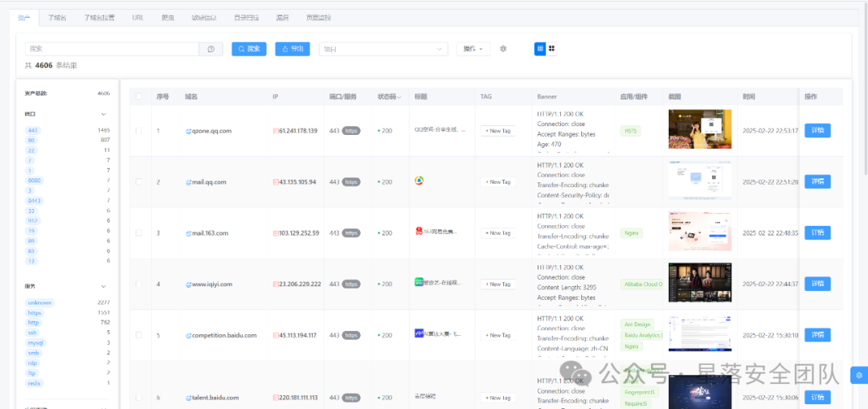Click the domain icon beside talent.baidu.com
The width and height of the screenshot is (868, 409).
point(188,398)
